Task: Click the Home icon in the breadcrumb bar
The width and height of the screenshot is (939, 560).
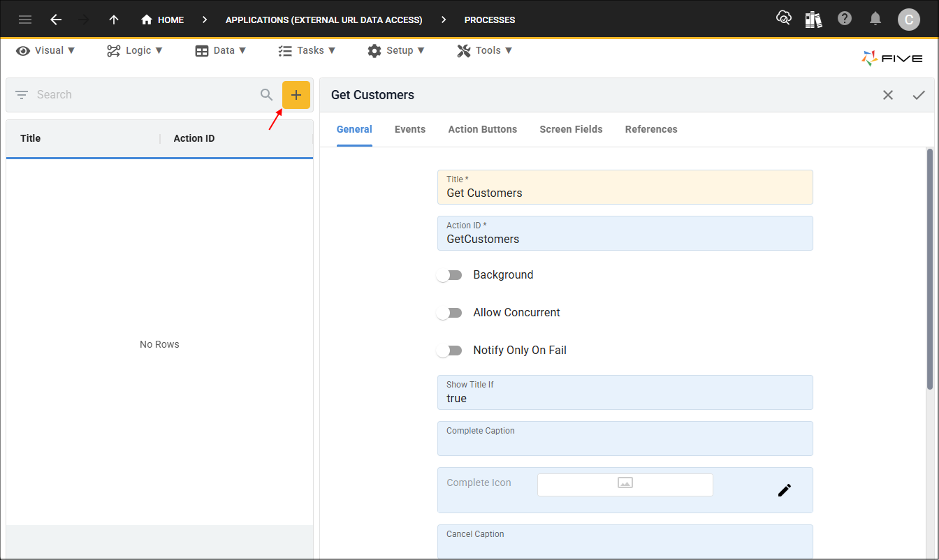Action: click(x=147, y=20)
